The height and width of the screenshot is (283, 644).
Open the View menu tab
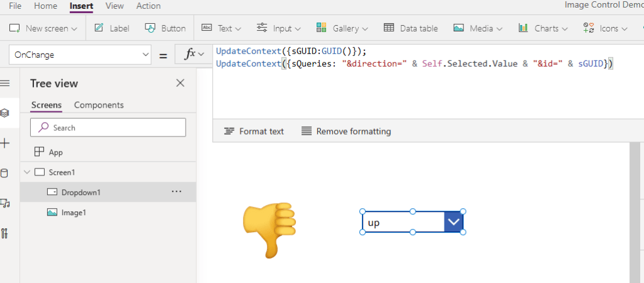click(115, 6)
